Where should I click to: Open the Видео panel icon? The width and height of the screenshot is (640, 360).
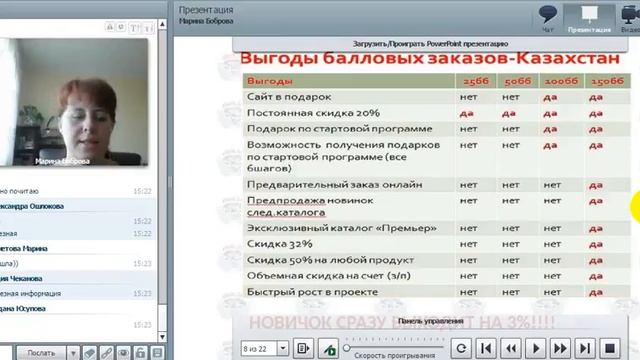pos(631,19)
